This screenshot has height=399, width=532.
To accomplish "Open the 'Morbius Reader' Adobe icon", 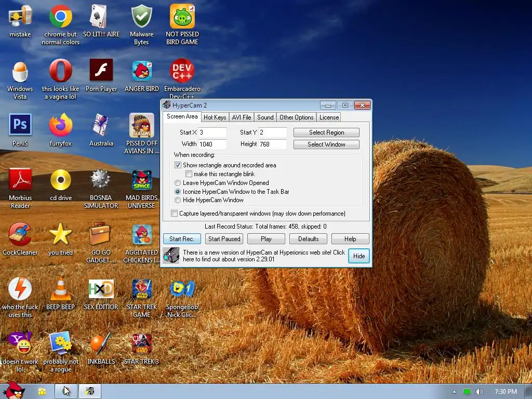I will (x=20, y=179).
